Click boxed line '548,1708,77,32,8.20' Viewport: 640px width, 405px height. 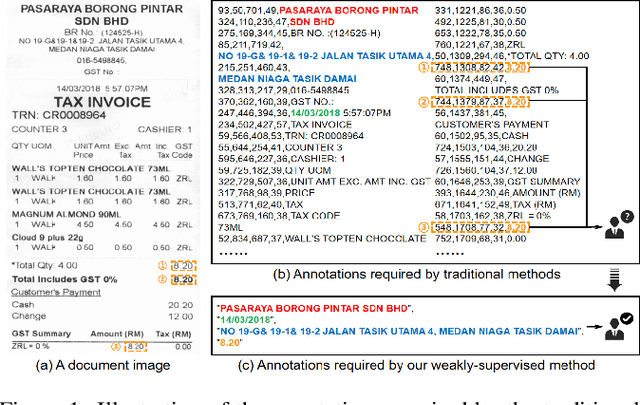tap(480, 227)
